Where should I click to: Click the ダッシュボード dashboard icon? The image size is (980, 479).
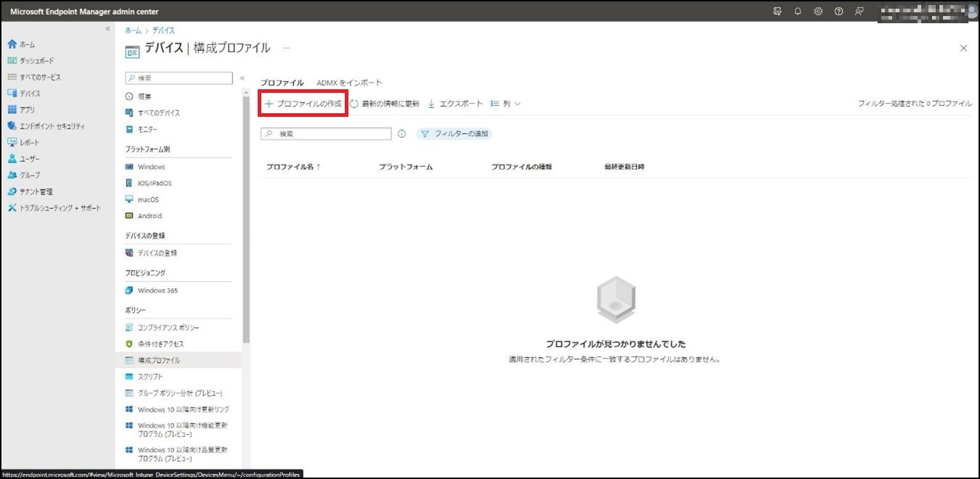click(12, 61)
